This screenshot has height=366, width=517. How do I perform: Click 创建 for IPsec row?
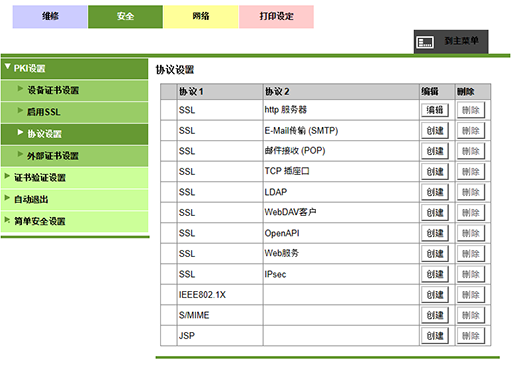(435, 274)
